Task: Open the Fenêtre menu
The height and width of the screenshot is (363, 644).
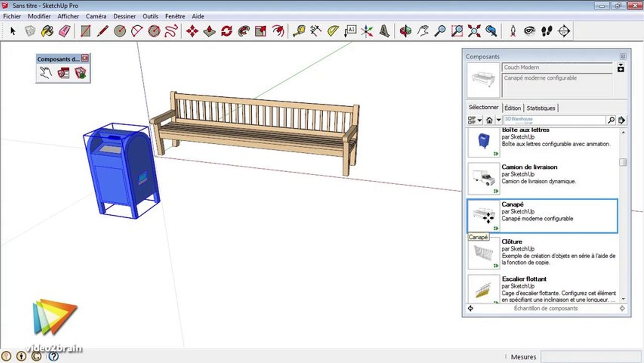Action: click(x=175, y=16)
